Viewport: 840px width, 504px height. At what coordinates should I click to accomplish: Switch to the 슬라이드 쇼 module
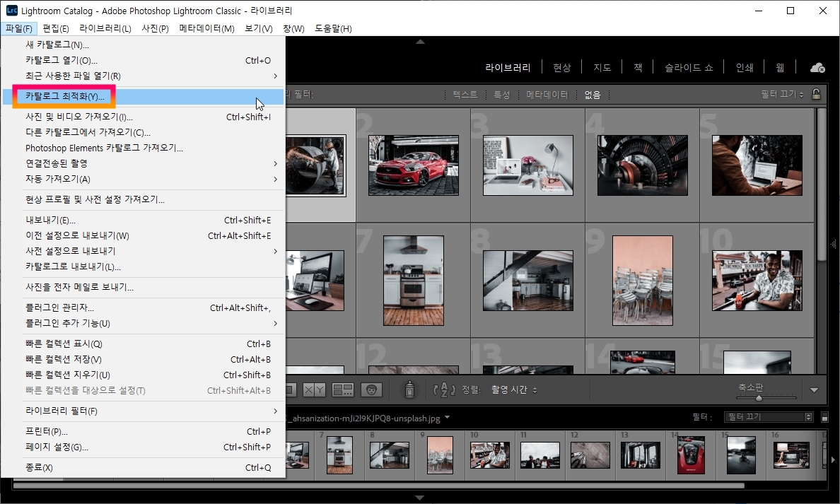[689, 67]
